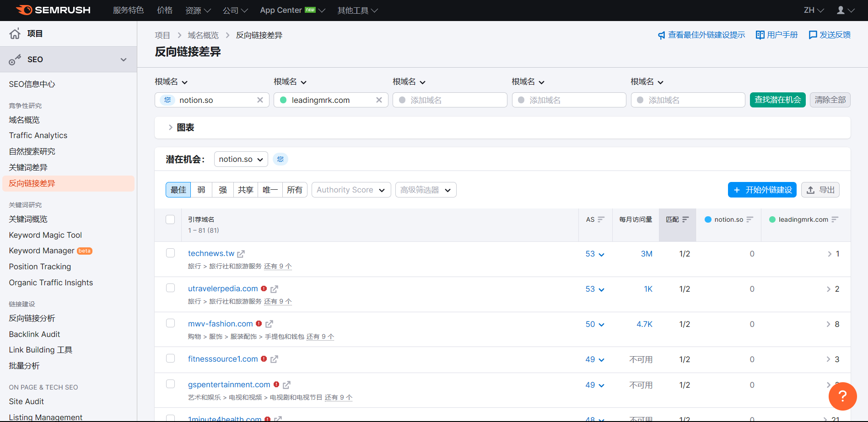Open the orange help question-mark button
This screenshot has height=422, width=868.
click(842, 396)
